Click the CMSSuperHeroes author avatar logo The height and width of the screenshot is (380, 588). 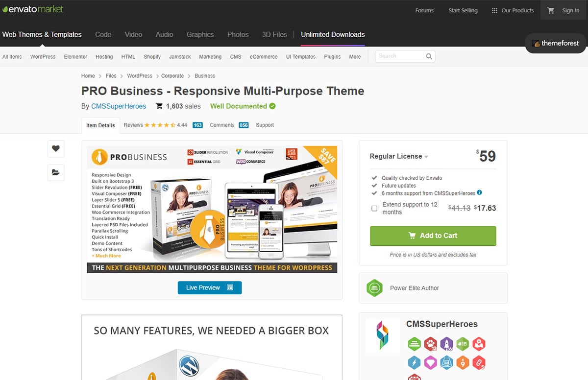coord(382,335)
